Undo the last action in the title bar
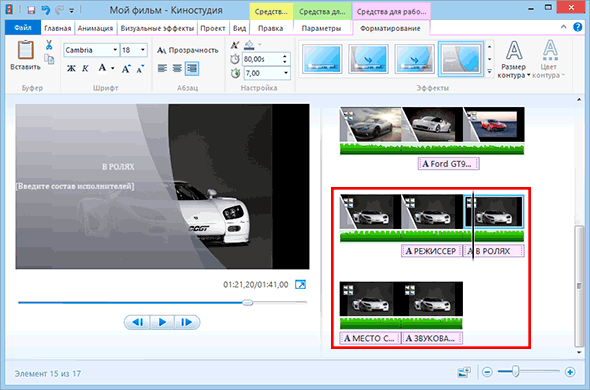The height and width of the screenshot is (390, 590). [x=46, y=10]
